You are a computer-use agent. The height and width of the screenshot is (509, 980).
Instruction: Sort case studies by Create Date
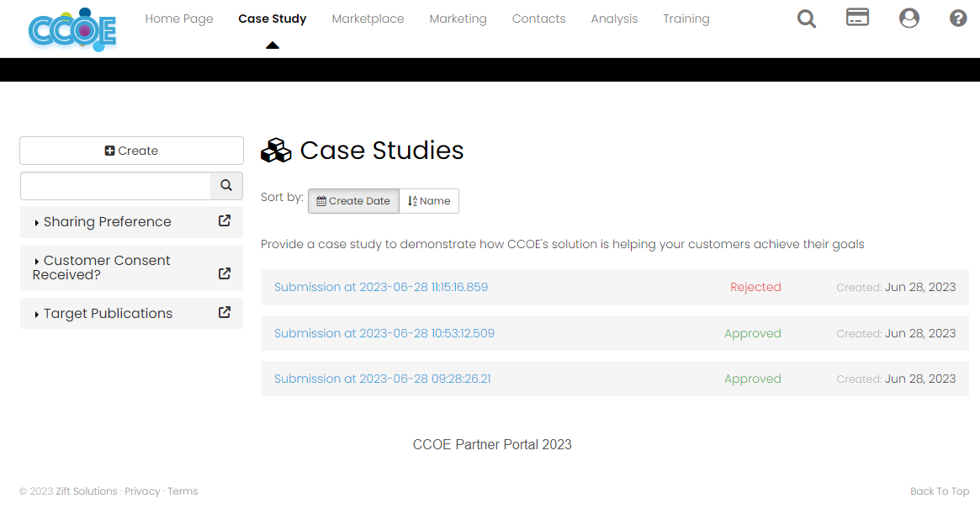coord(353,201)
